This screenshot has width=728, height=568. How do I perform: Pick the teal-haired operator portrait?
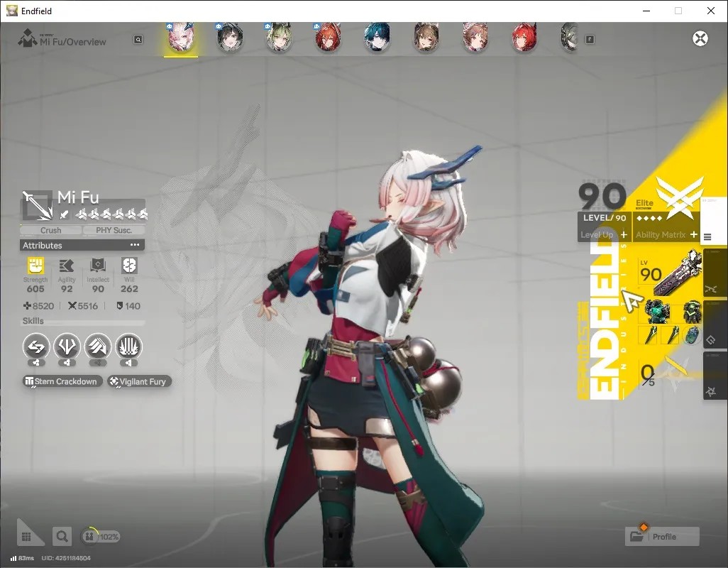tap(377, 38)
